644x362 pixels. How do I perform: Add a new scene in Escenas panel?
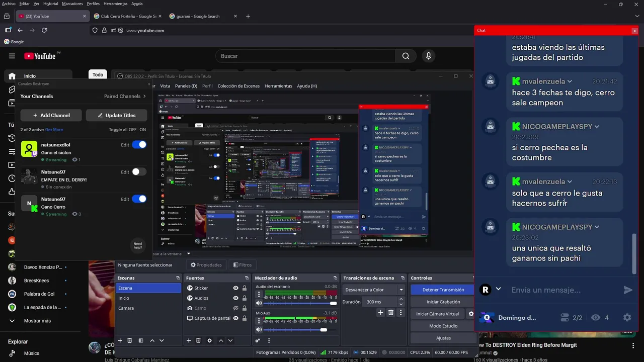pyautogui.click(x=120, y=340)
